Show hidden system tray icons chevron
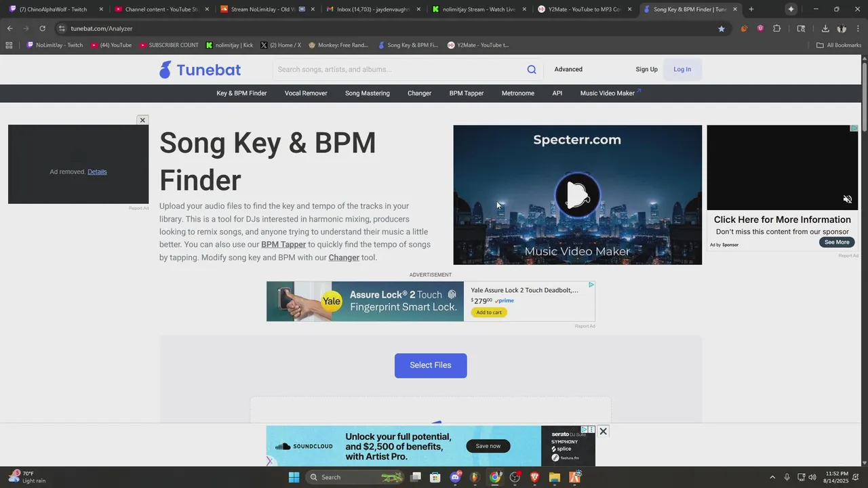Viewport: 868px width, 488px height. [x=772, y=477]
